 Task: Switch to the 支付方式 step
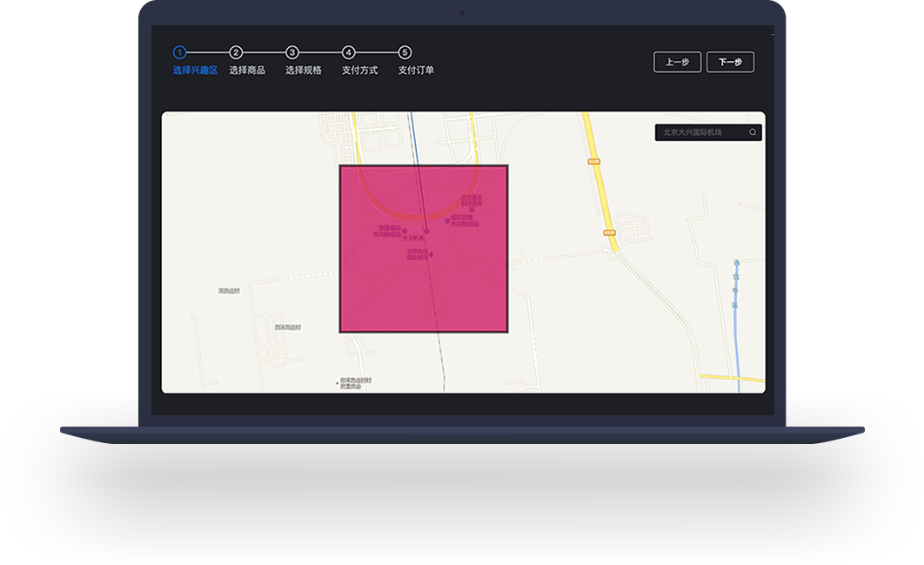tap(359, 71)
